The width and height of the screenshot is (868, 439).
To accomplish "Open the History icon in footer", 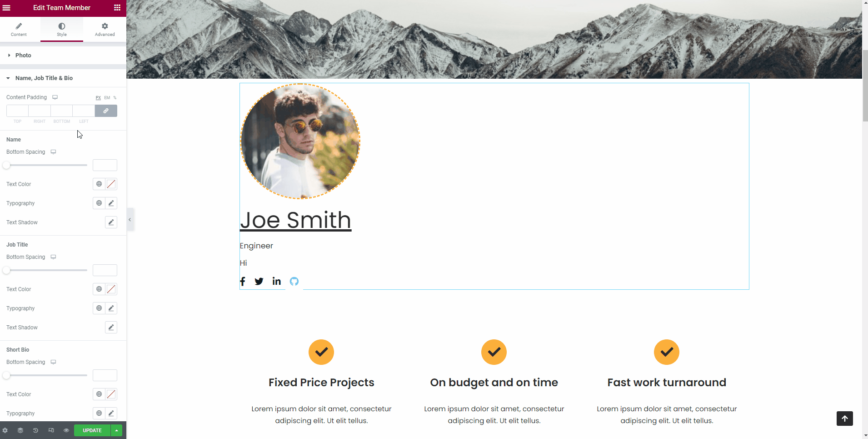I will 35,430.
